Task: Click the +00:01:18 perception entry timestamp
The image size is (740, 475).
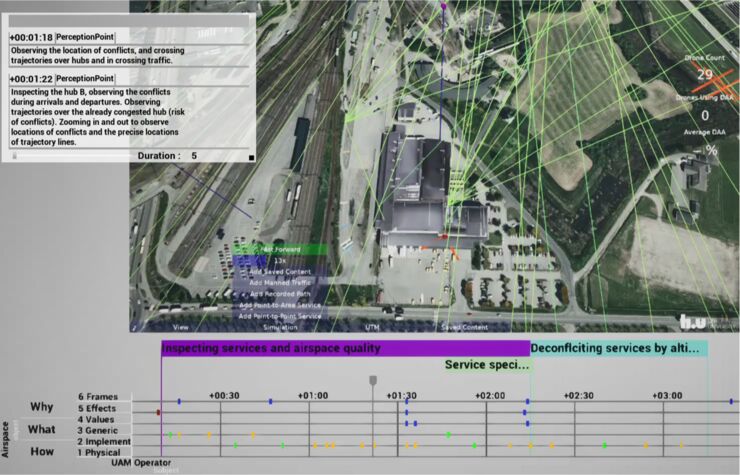Action: 31,37
